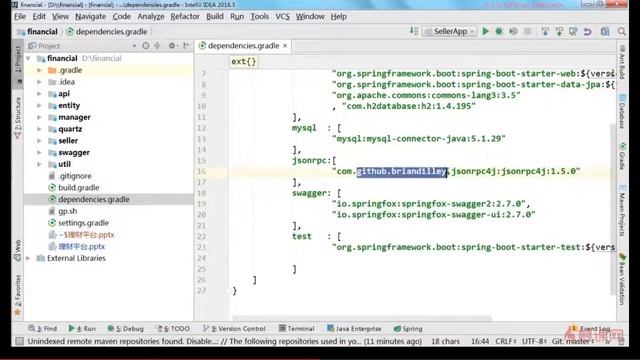Open the File menu

tap(20, 16)
